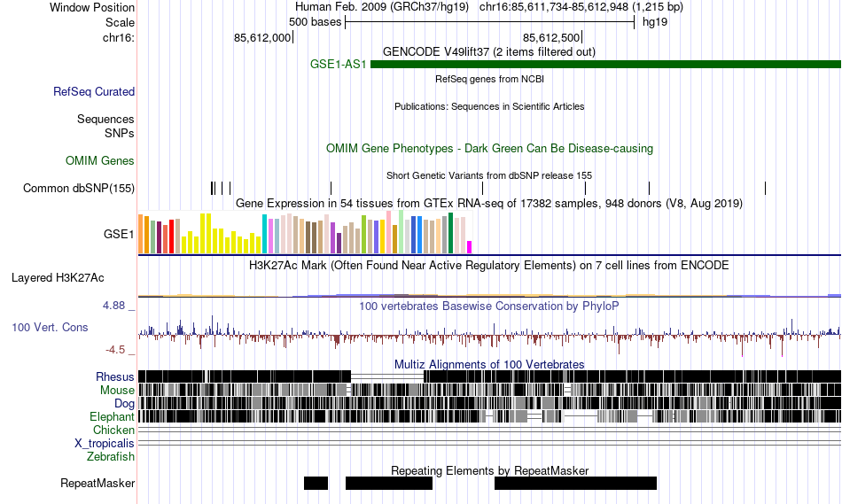This screenshot has width=842, height=504.
Task: Click the Scale label
Action: coord(120,22)
